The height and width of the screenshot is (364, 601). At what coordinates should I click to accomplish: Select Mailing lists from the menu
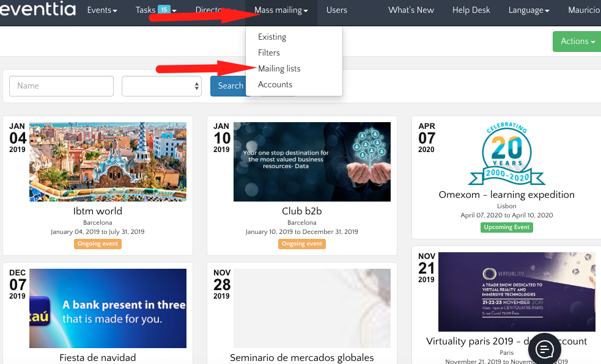[279, 68]
